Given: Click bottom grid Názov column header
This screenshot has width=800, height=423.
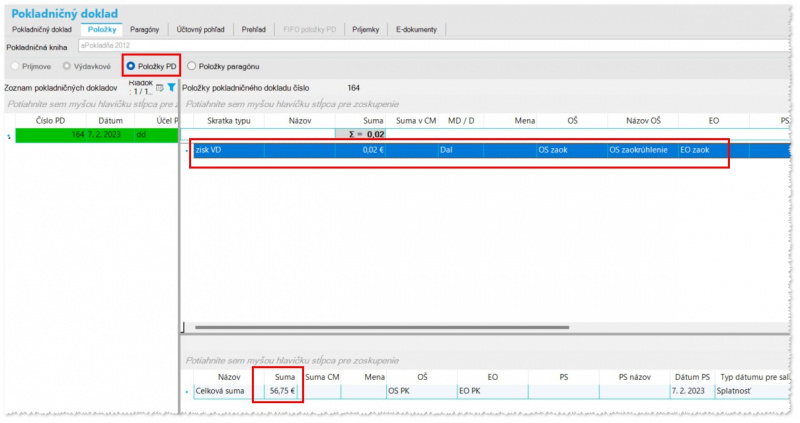Looking at the screenshot, I should point(229,377).
